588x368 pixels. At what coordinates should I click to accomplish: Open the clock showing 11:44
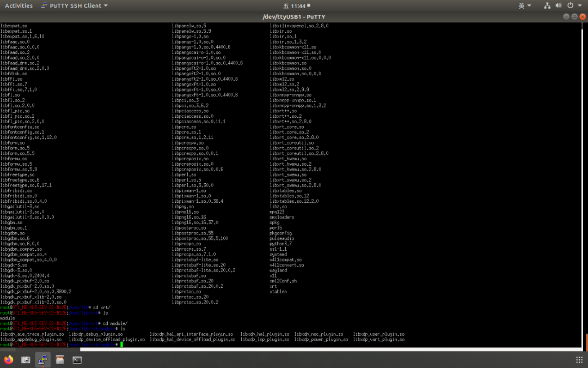point(296,5)
